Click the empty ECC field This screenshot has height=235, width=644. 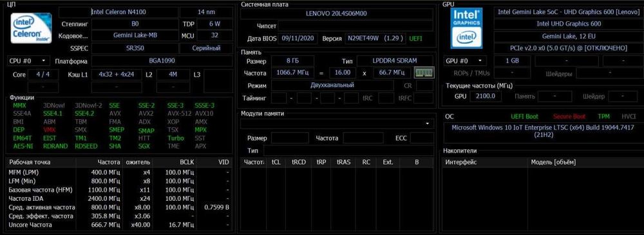[422, 138]
